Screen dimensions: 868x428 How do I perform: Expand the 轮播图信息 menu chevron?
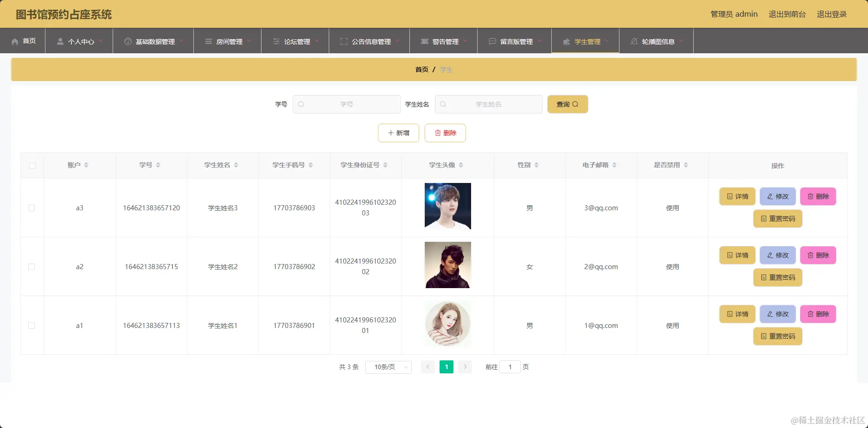pyautogui.click(x=681, y=41)
